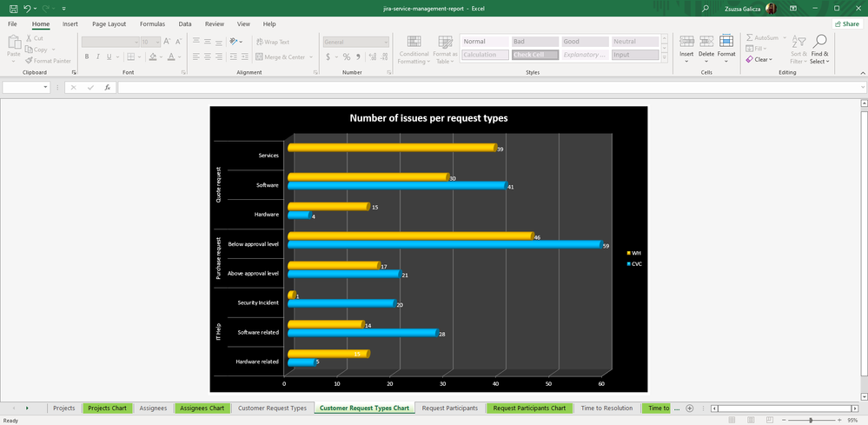Click the chart title text
Image resolution: width=868 pixels, height=425 pixels.
tap(428, 118)
